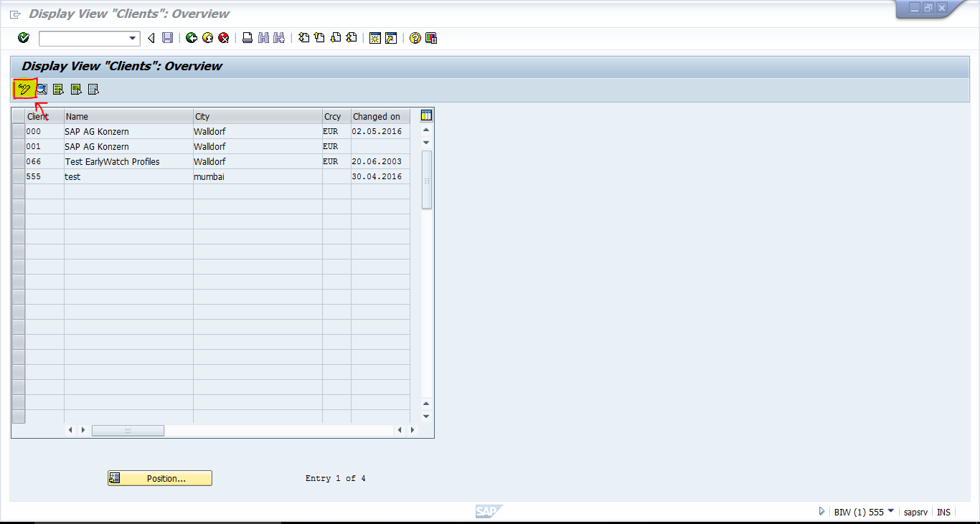Click the Customize Local Layout icon
This screenshot has width=980, height=524.
(431, 38)
